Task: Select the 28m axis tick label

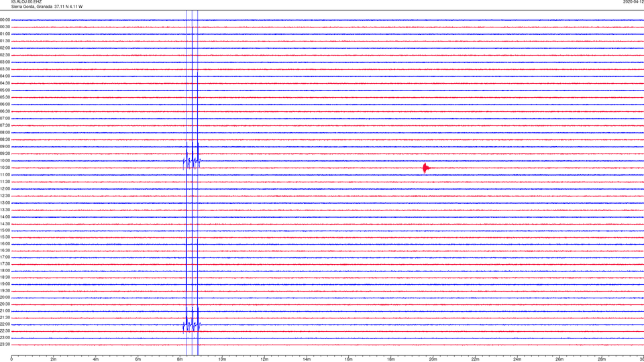Action: 602,359
